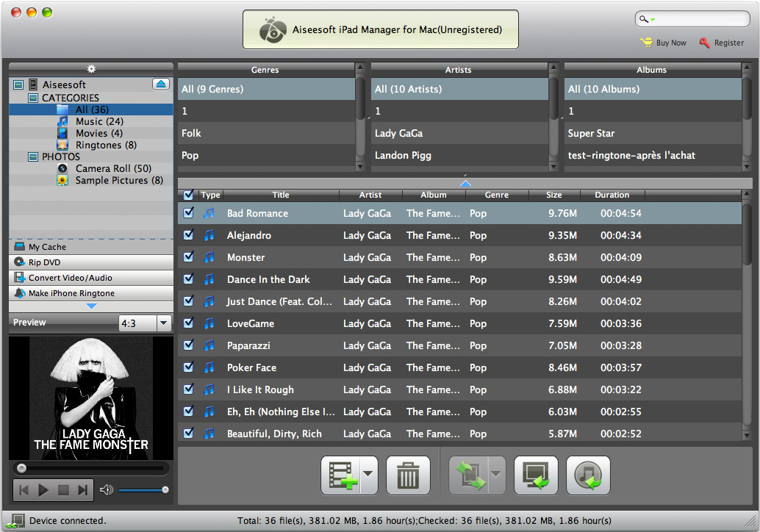
Task: Click the export to computer icon
Action: 536,475
